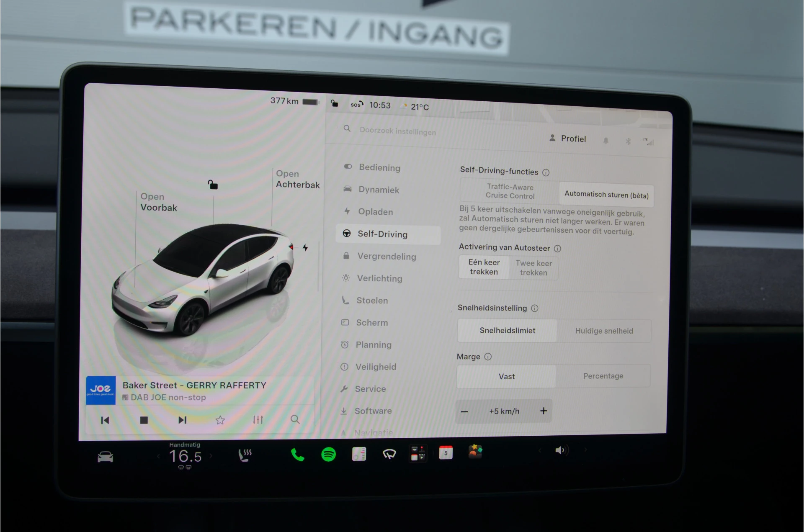Raise volume with right arrow
Viewport: 804px width, 532px height.
point(585,450)
